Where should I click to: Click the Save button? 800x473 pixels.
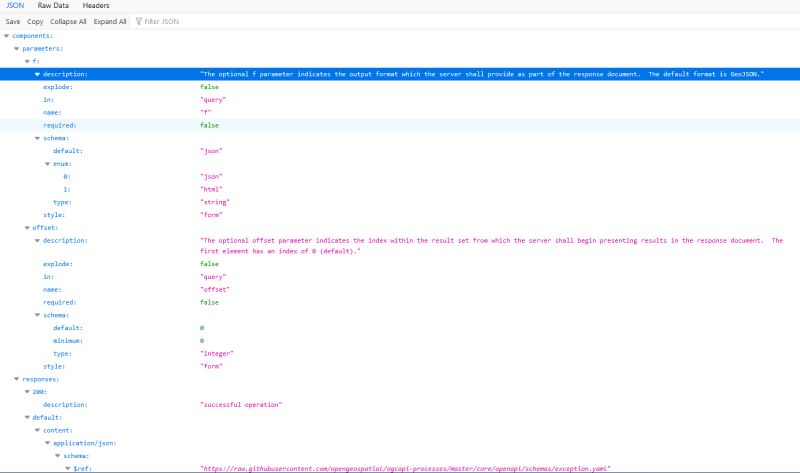13,21
